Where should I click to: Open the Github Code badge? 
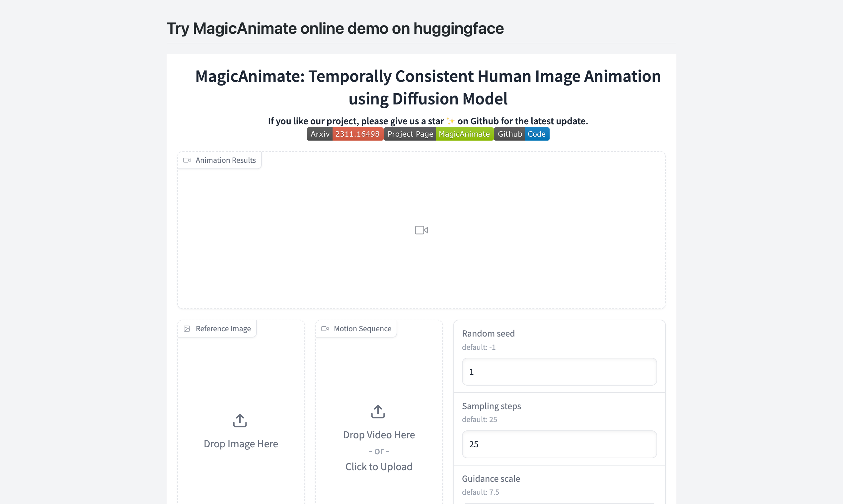pyautogui.click(x=521, y=134)
